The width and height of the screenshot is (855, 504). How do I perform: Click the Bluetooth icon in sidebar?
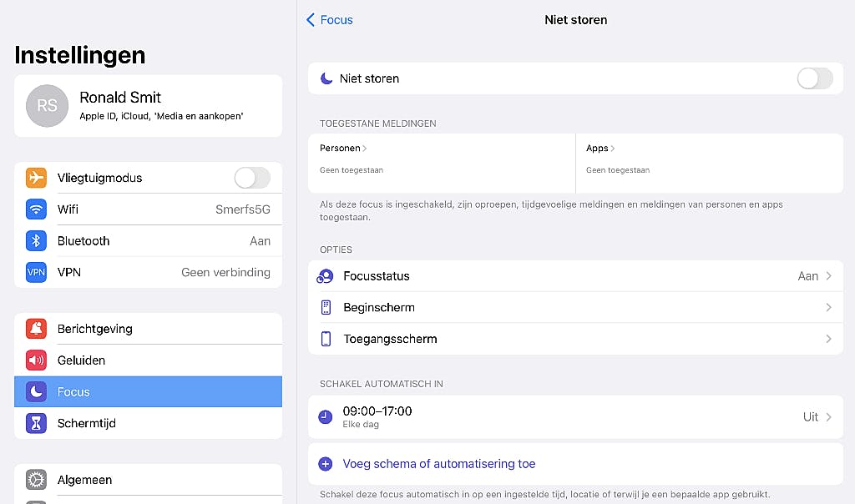point(36,241)
